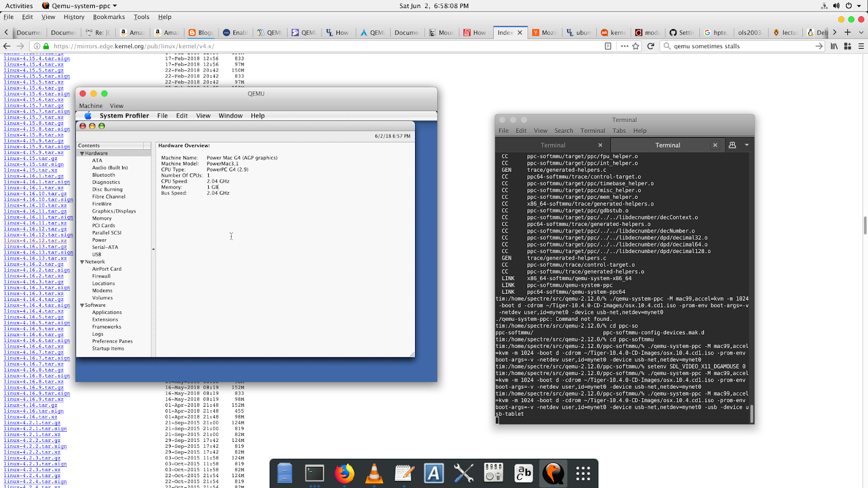This screenshot has width=868, height=488.
Task: Collapse the Software tree section
Action: tap(82, 305)
